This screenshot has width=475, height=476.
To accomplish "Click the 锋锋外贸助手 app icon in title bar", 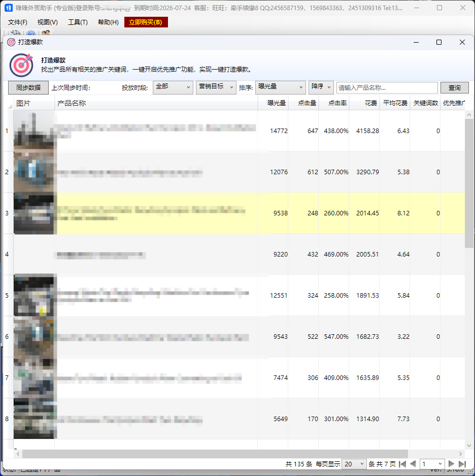I will coord(9,8).
